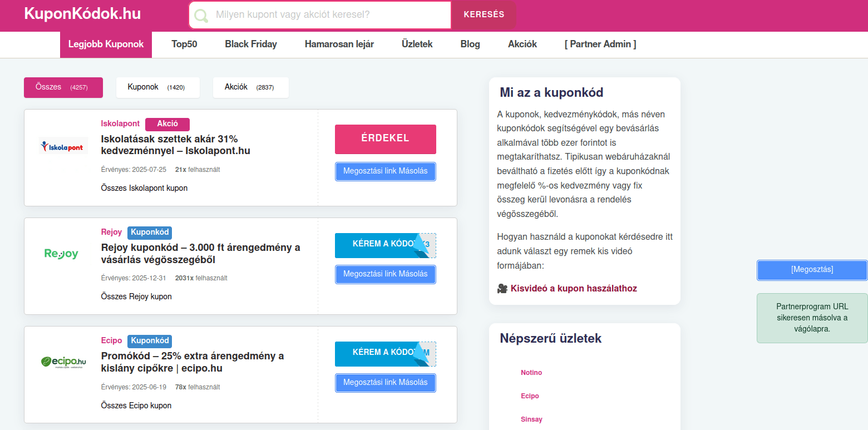Click the ÉRDEKEL button
This screenshot has width=868, height=430.
tap(386, 139)
